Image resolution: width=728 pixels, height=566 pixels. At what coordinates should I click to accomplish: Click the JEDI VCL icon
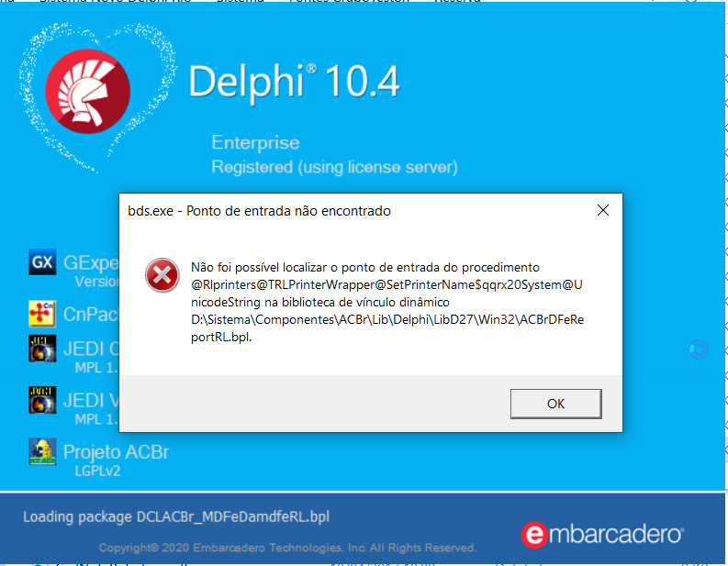point(42,400)
